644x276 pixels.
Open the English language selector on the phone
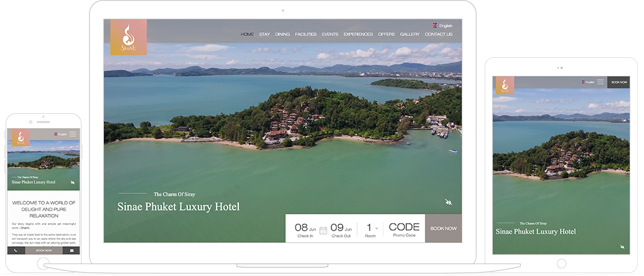[x=60, y=134]
